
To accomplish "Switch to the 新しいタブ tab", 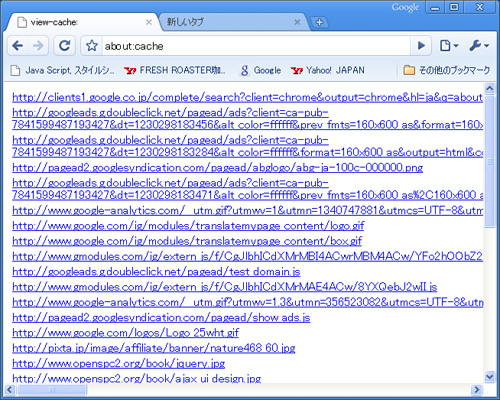I will pos(233,22).
